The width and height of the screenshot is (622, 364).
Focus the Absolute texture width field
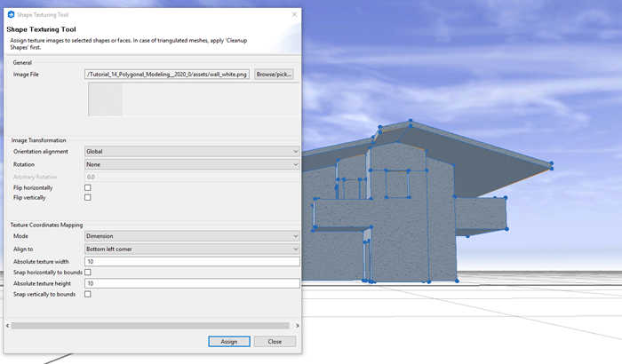click(192, 261)
